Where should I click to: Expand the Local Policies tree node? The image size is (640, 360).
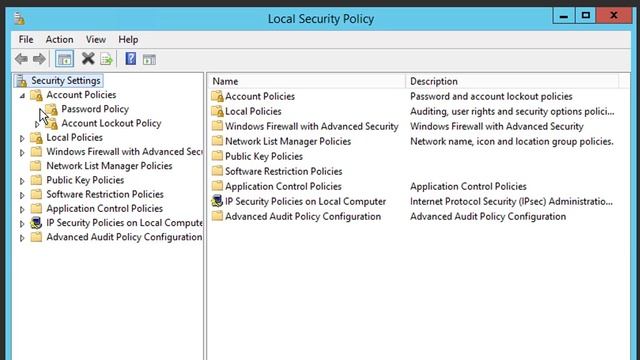pyautogui.click(x=22, y=138)
